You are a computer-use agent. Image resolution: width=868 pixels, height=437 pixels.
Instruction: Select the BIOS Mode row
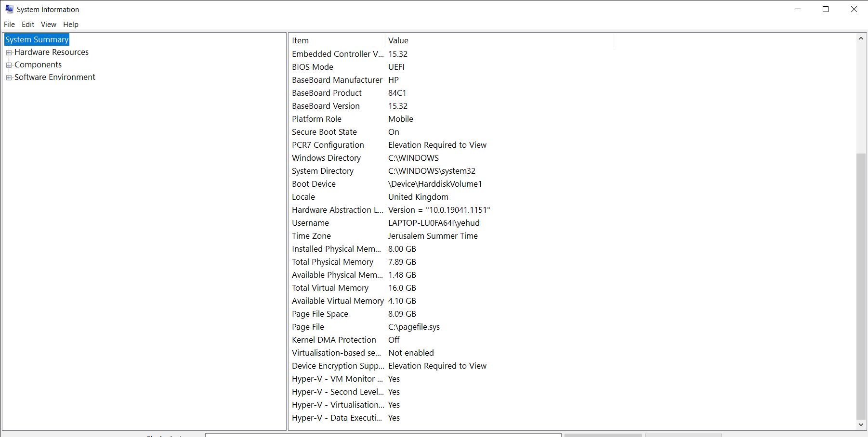click(x=451, y=67)
